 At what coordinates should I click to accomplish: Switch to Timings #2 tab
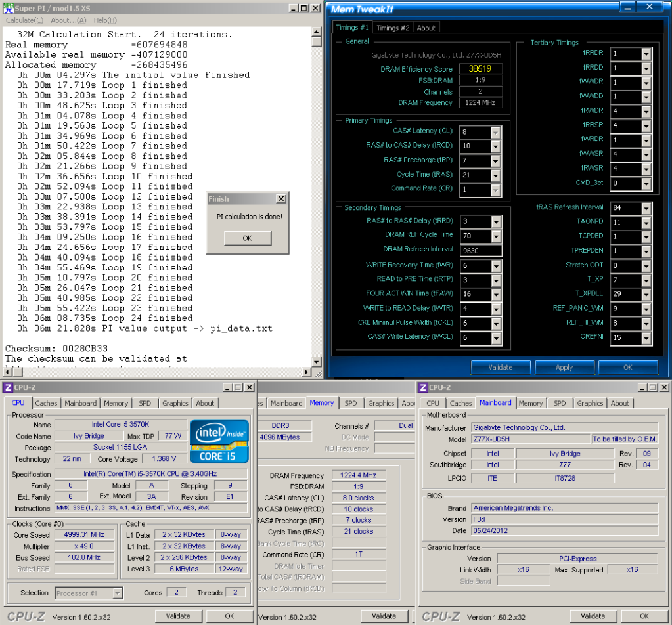click(x=393, y=28)
